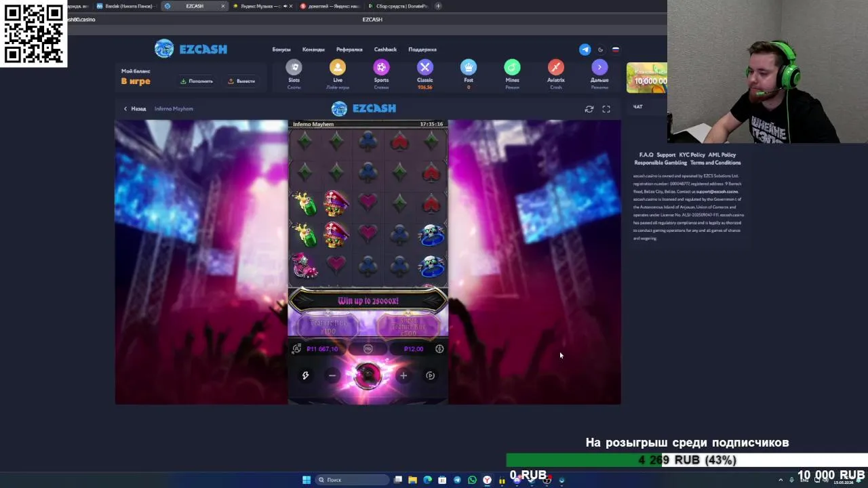Open the Команды menu item

tap(313, 49)
